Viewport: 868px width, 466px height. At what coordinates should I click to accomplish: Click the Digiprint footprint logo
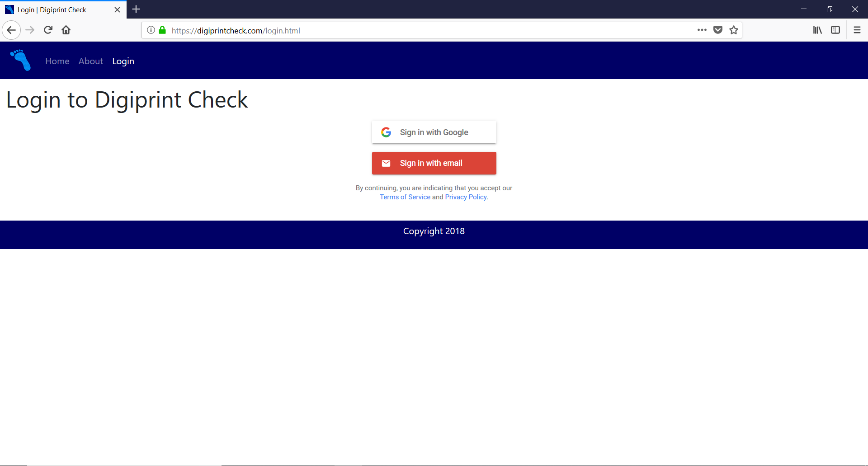point(20,60)
